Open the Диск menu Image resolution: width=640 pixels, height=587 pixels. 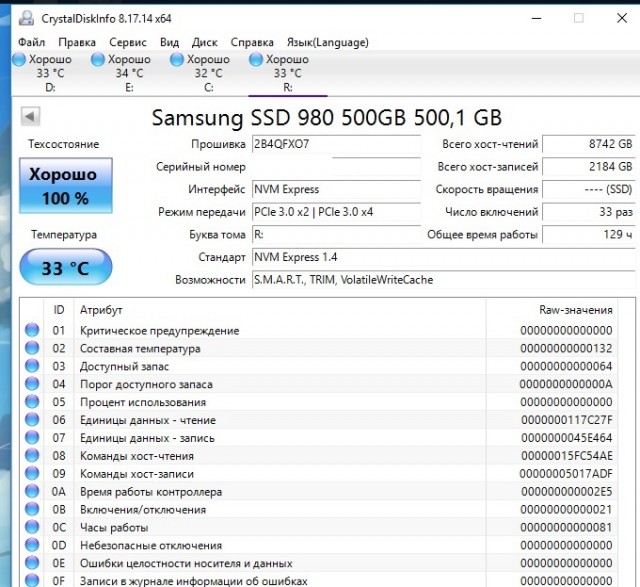[x=204, y=42]
